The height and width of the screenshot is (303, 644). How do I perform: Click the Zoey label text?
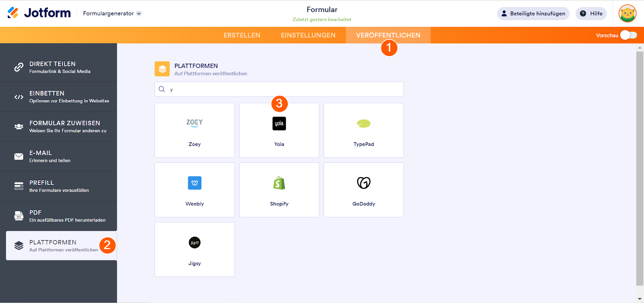pyautogui.click(x=195, y=144)
